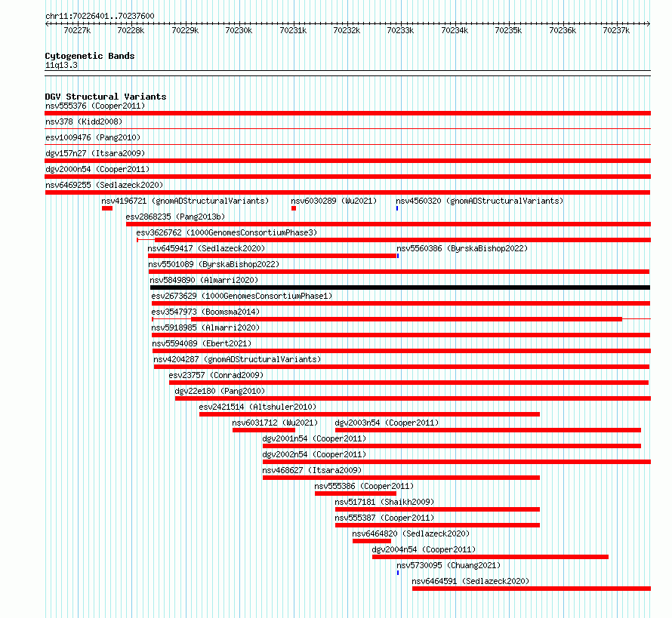This screenshot has height=618, width=672.
Task: Click the small red square under nsv6030289
Action: click(x=294, y=208)
